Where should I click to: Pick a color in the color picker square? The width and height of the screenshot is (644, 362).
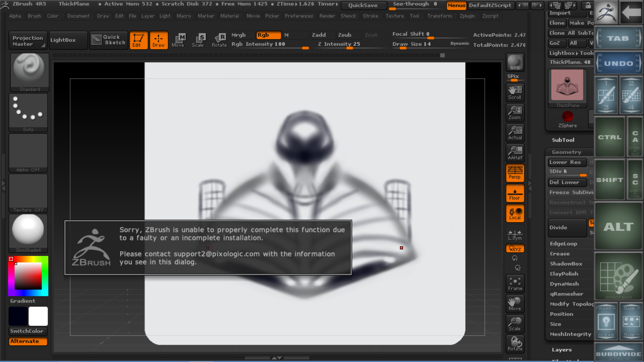pos(28,276)
